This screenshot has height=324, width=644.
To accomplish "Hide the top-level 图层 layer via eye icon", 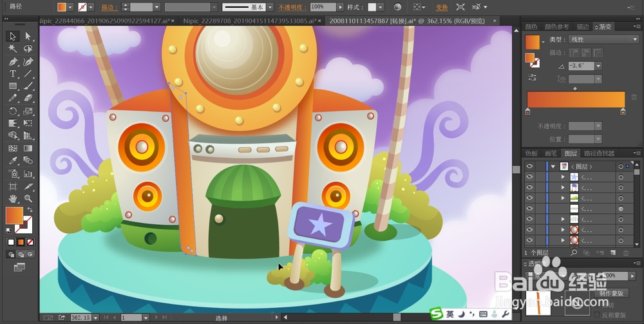I will [529, 166].
